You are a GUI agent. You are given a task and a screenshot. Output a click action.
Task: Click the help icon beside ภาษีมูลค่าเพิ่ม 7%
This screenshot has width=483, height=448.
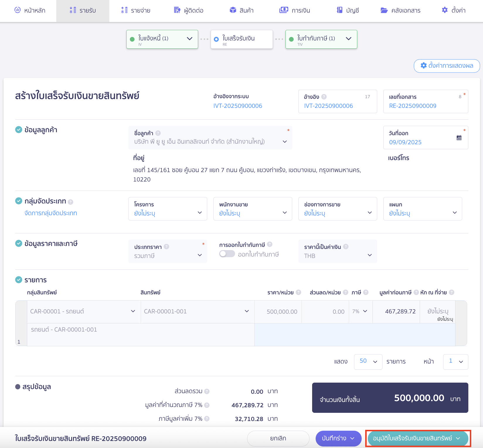tap(207, 419)
